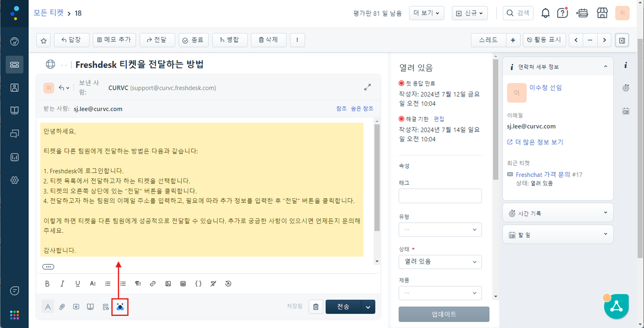Apply bold formatting in editor

[47, 284]
